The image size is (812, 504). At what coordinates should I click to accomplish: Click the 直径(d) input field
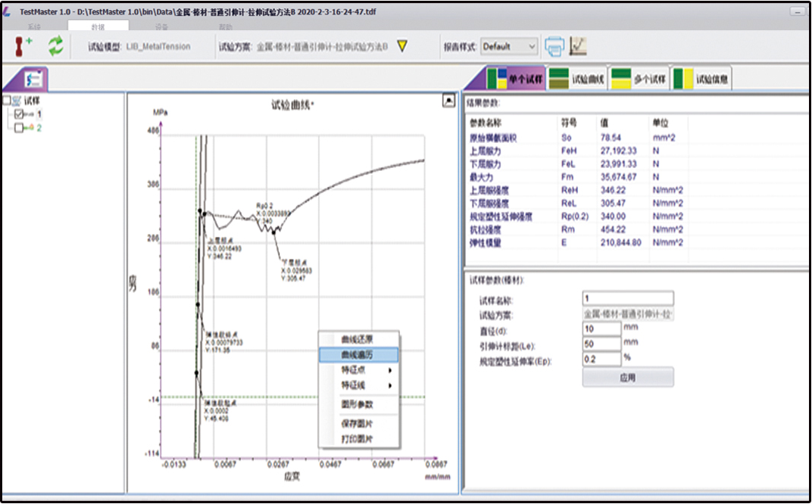click(x=601, y=328)
